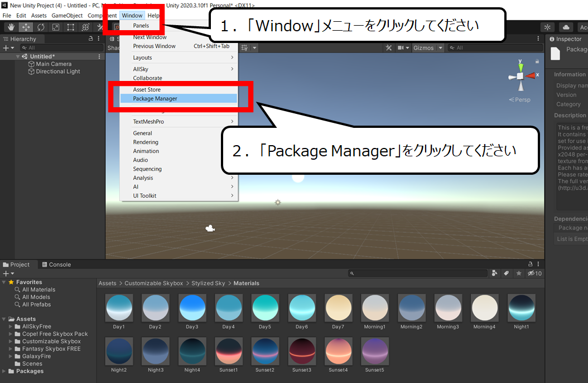Toggle Hierarchy panel lock
The height and width of the screenshot is (383, 588).
[90, 39]
